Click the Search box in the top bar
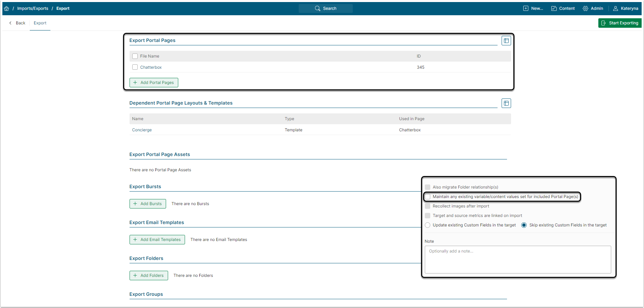 point(325,8)
